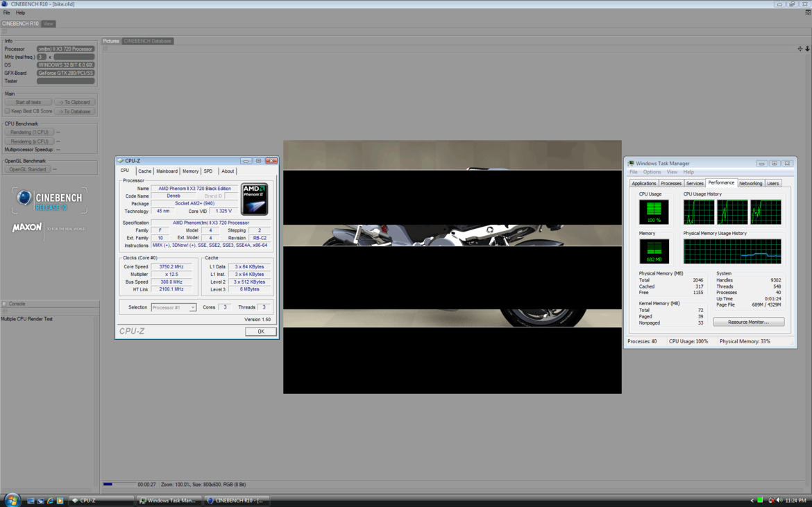Select the Pictures tab
The height and width of the screenshot is (507, 812).
111,41
